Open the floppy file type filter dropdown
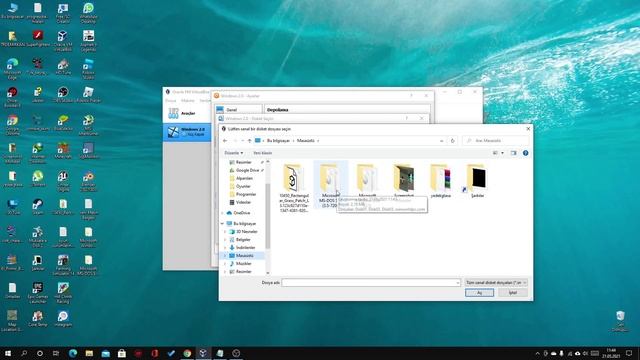 point(496,282)
